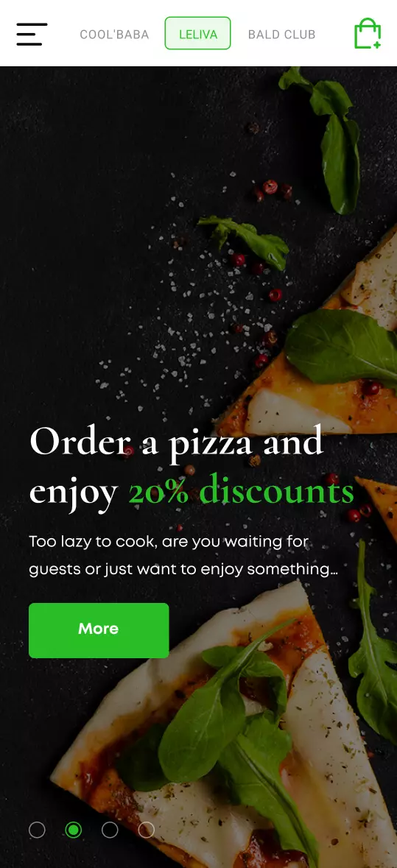
Task: Jump to the third carousel slide dot
Action: click(110, 829)
